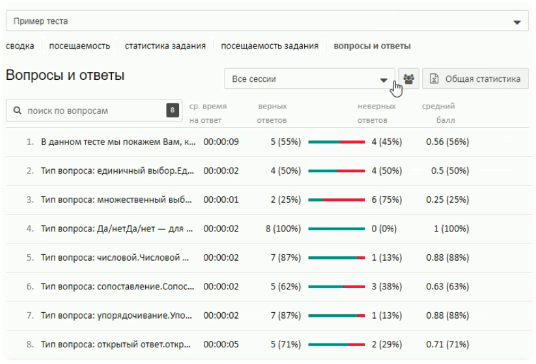Export via 'Общая статистика' button
The width and height of the screenshot is (536, 364).
pos(475,79)
